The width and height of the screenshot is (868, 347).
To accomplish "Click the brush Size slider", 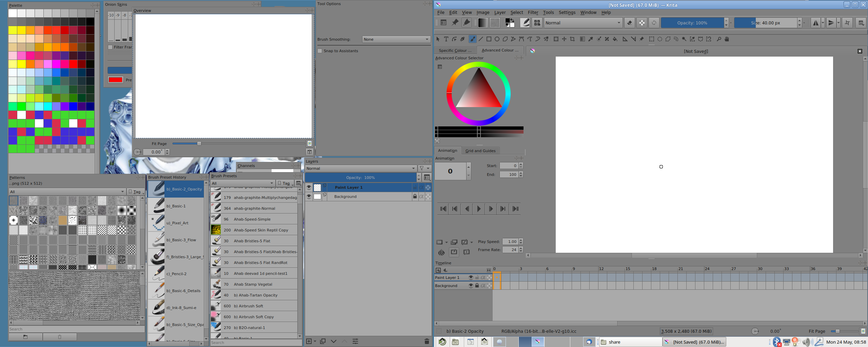I will (x=765, y=23).
